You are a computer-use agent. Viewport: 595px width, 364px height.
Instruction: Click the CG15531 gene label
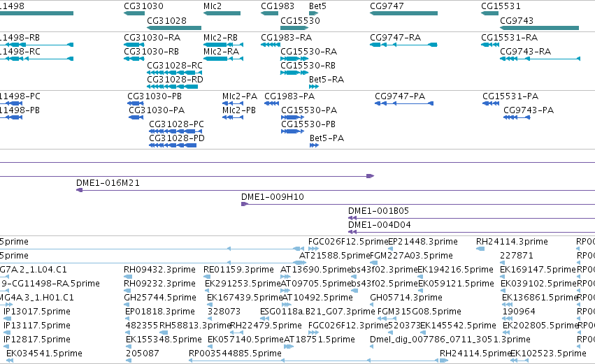coord(501,6)
